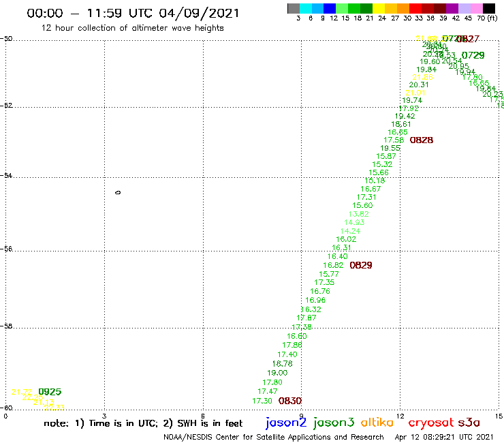This screenshot has width=504, height=443.
Task: Click the 16.82 wave height value
Action: [x=333, y=265]
